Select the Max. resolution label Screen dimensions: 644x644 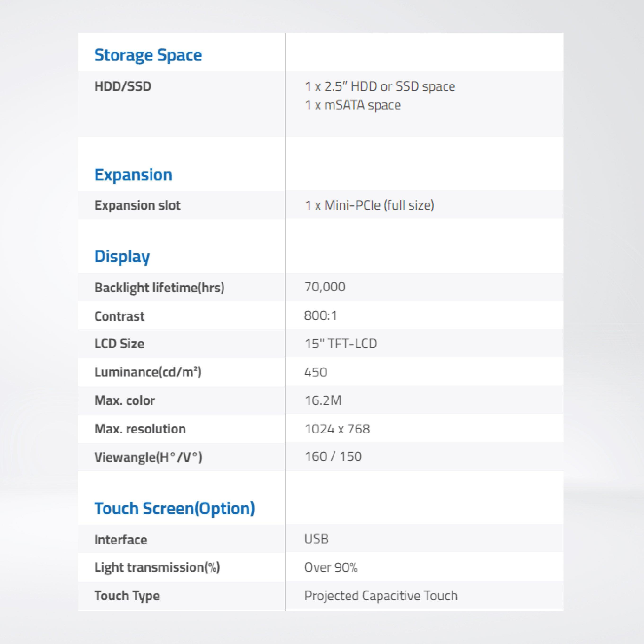click(x=140, y=429)
